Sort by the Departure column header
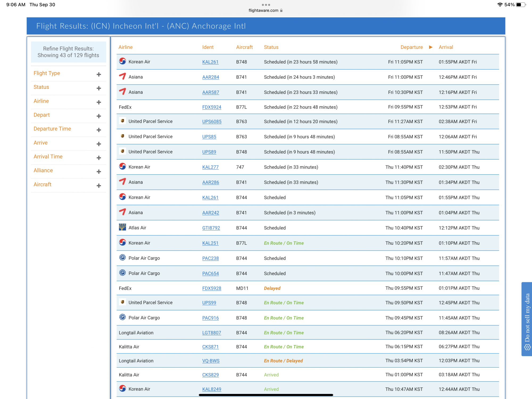 (x=412, y=47)
